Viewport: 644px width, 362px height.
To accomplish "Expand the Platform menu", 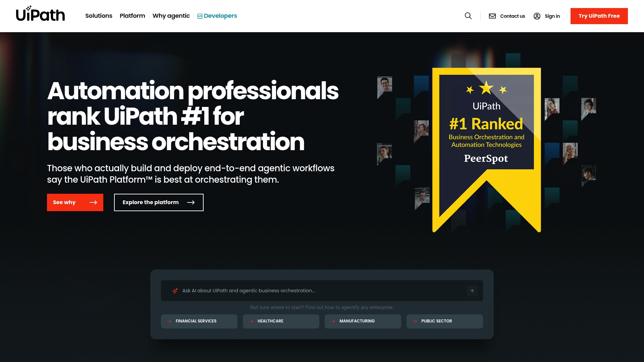I will click(x=132, y=16).
